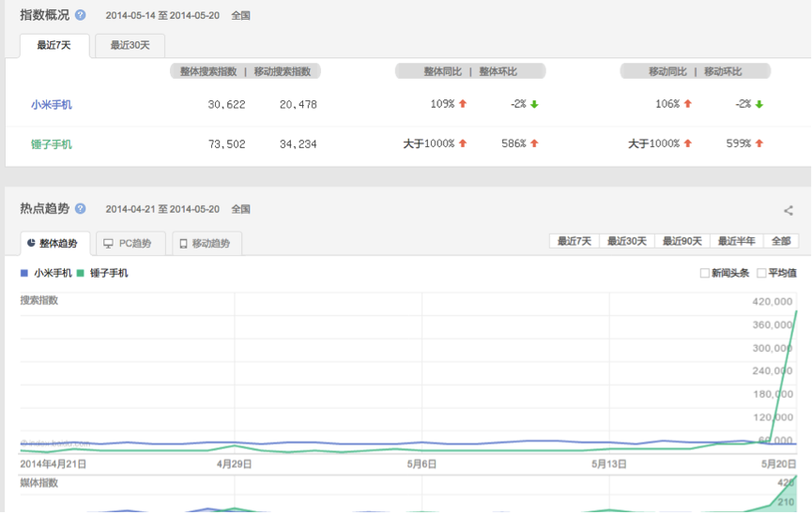The height and width of the screenshot is (513, 812).
Task: Click the 420,000 y-axis value
Action: [x=773, y=301]
